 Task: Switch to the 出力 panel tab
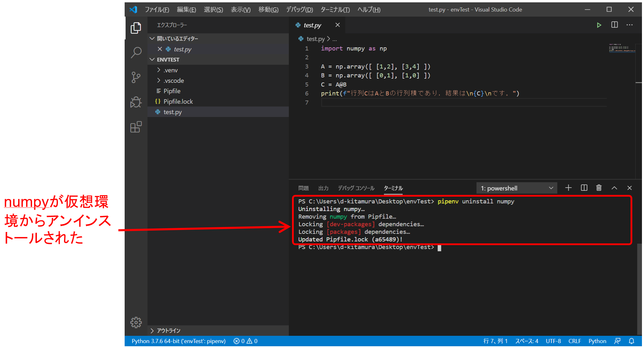(x=323, y=188)
